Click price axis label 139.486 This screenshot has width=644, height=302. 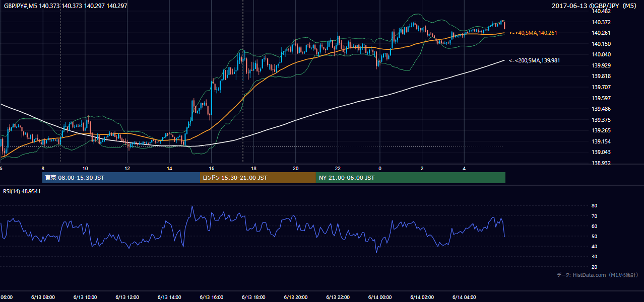pos(602,109)
